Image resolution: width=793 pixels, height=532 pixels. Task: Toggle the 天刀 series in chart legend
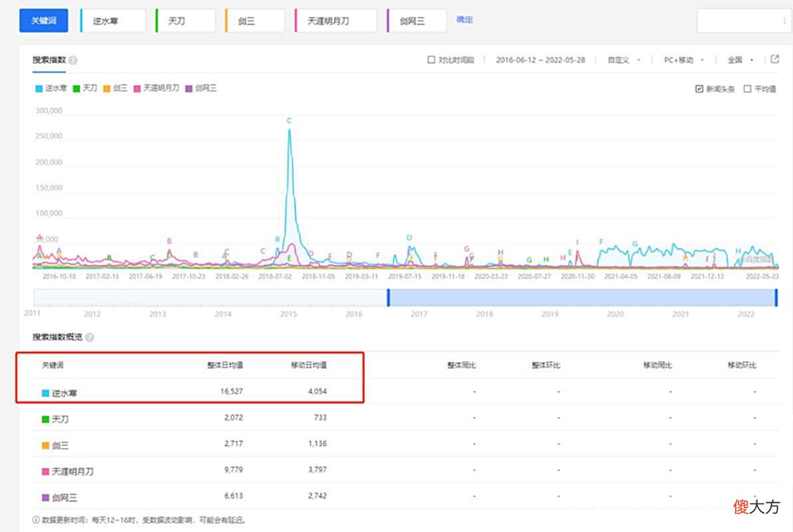[x=85, y=88]
